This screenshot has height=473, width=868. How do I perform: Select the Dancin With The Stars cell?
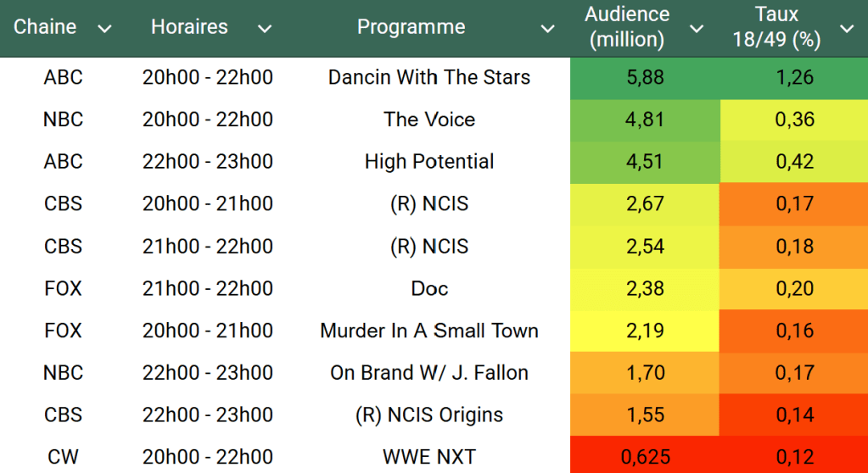click(x=428, y=77)
